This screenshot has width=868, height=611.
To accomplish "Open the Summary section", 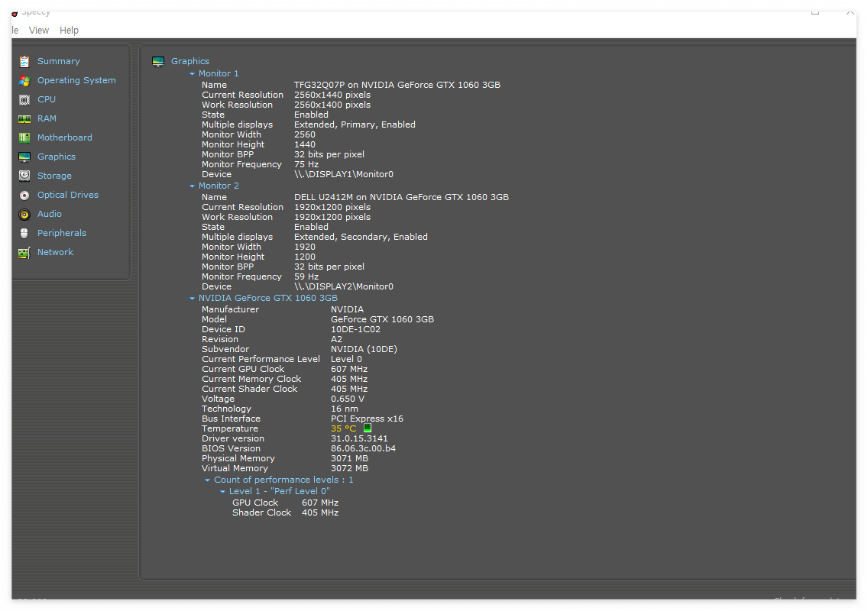I will click(x=59, y=61).
